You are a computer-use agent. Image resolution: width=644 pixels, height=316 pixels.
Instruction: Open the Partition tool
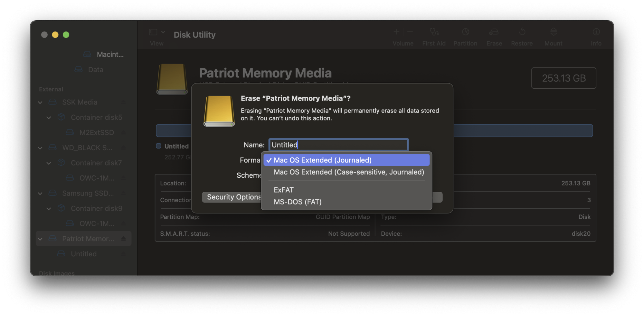(466, 32)
